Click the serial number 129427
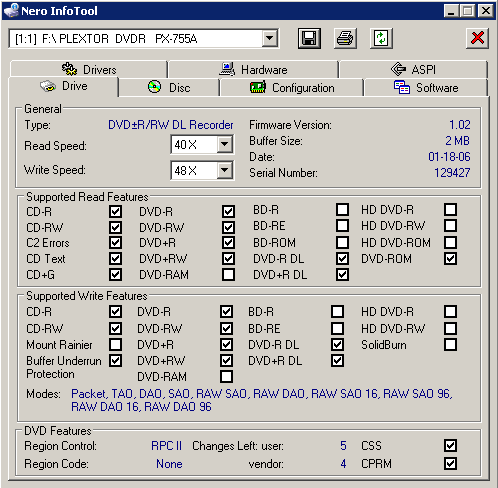This screenshot has height=488, width=498. pos(452,173)
